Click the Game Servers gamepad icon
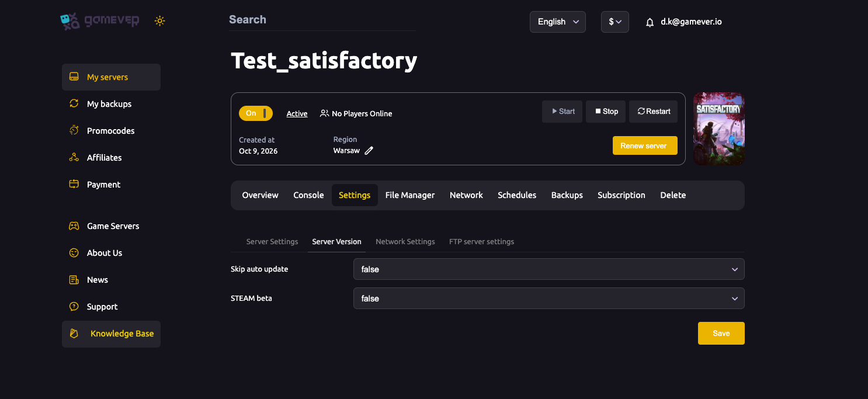 pos(74,226)
